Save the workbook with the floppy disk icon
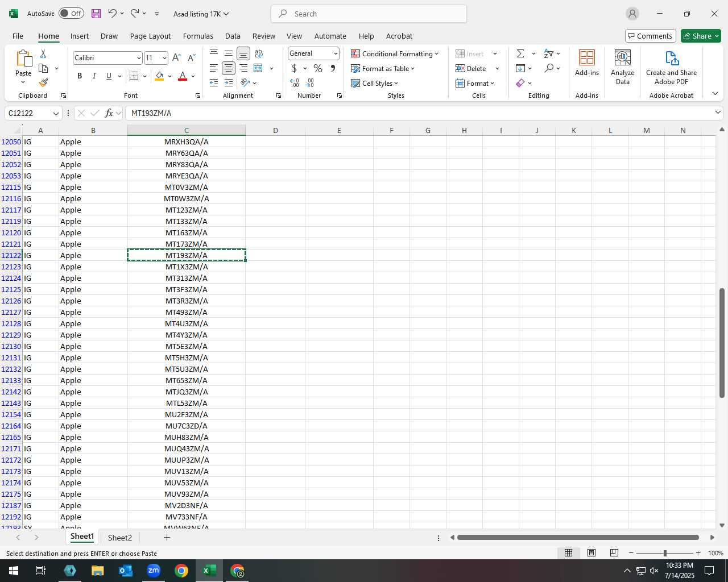Viewport: 728px width, 582px height. [x=96, y=14]
